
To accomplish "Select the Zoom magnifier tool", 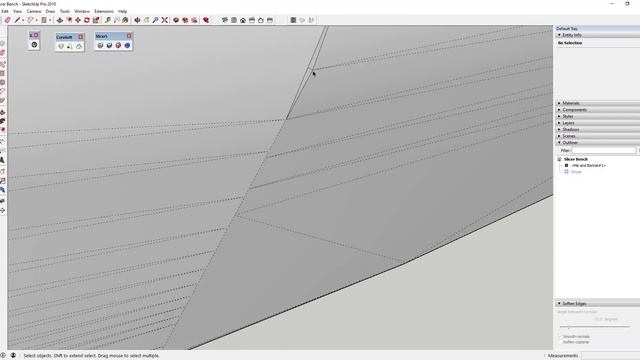I will pos(156,20).
